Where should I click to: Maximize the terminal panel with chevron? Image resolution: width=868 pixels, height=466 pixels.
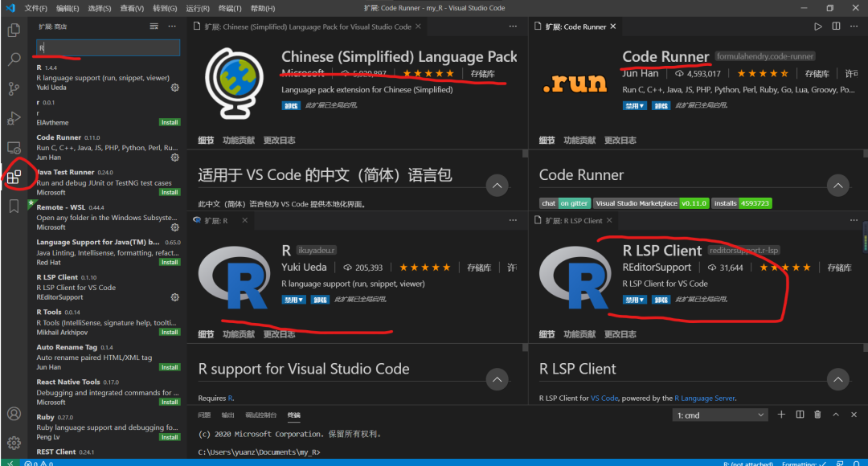[x=836, y=415]
